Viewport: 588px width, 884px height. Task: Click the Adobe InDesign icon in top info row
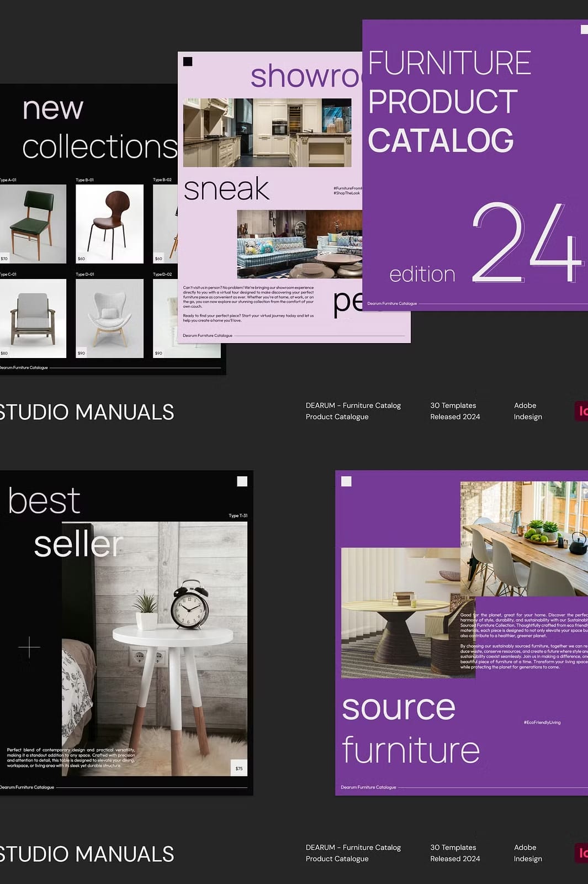click(x=581, y=411)
